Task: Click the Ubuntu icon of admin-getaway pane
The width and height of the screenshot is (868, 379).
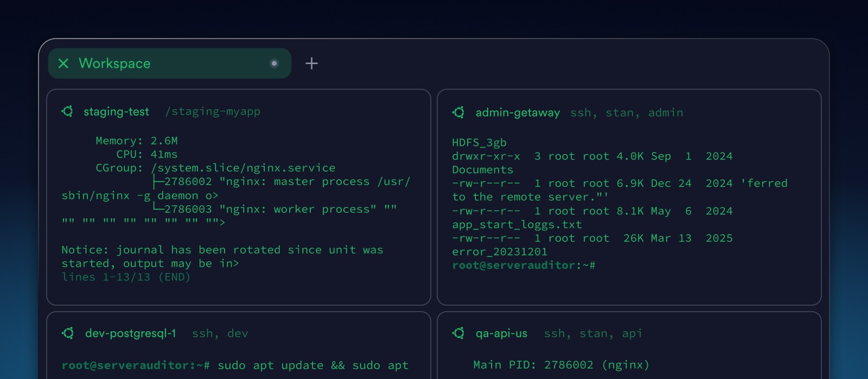Action: coord(458,112)
